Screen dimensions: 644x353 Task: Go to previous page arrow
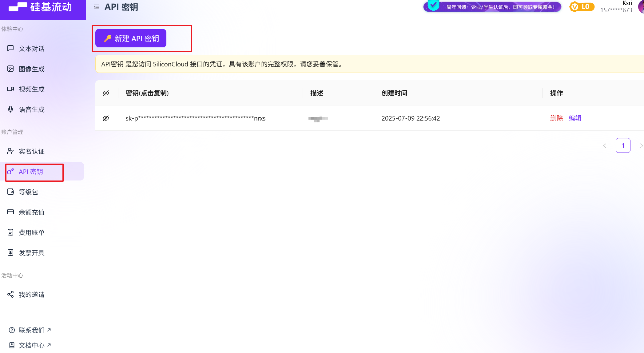605,145
